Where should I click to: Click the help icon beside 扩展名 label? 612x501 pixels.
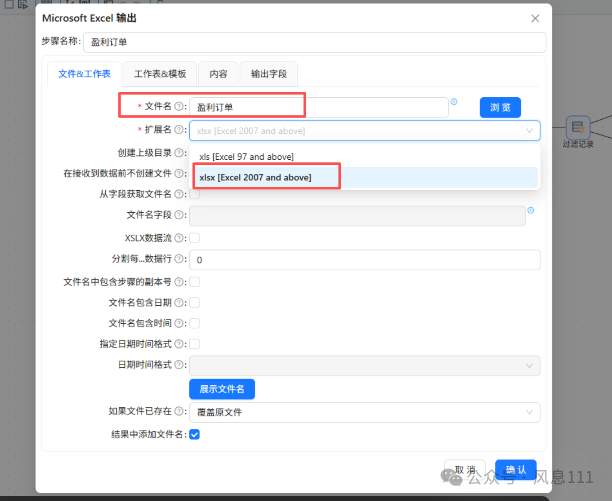coord(178,130)
